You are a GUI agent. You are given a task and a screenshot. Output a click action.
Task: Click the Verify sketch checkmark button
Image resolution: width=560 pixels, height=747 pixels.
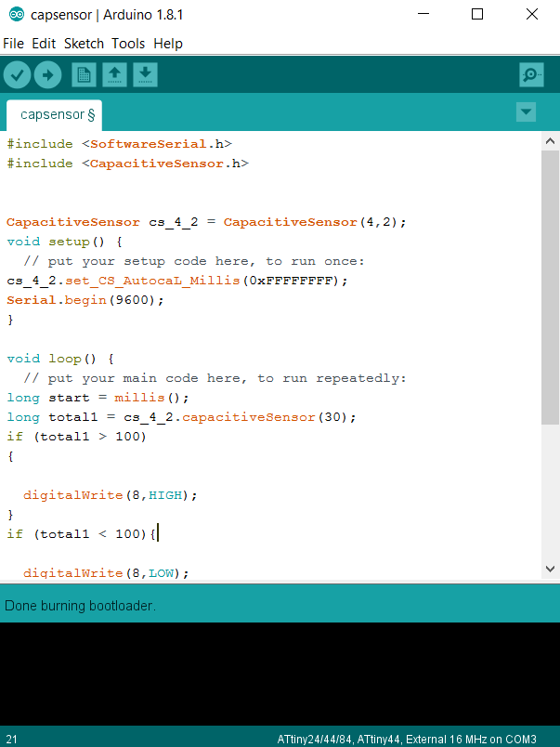point(17,75)
